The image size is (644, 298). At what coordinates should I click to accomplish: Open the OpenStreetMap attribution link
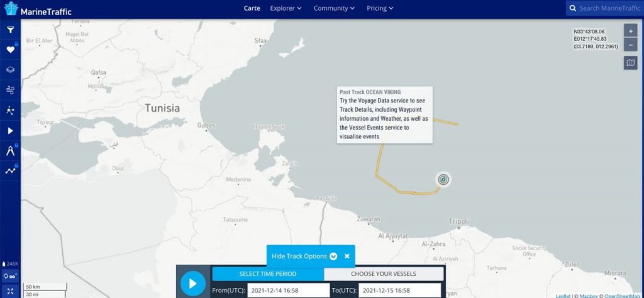coord(622,295)
